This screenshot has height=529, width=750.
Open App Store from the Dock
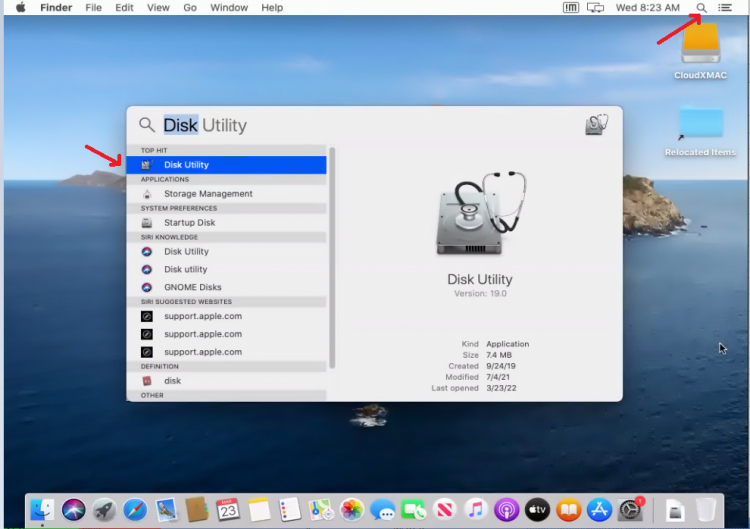pyautogui.click(x=599, y=509)
